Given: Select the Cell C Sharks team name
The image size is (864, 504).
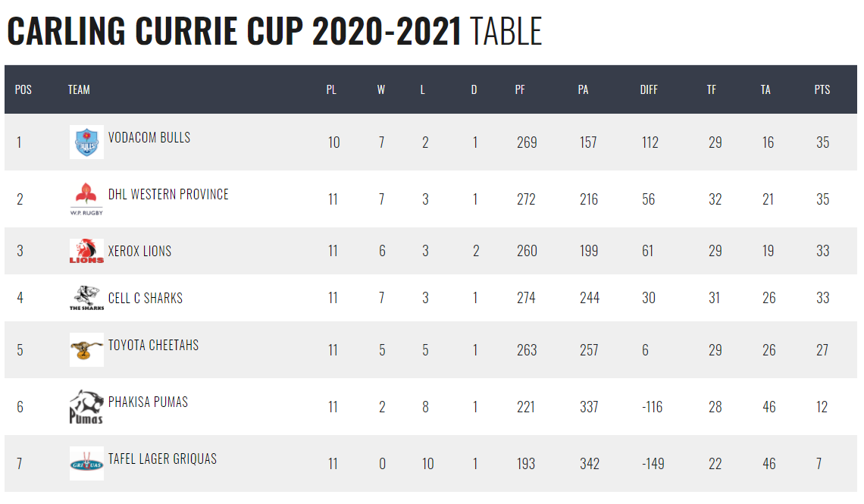Looking at the screenshot, I should point(146,298).
